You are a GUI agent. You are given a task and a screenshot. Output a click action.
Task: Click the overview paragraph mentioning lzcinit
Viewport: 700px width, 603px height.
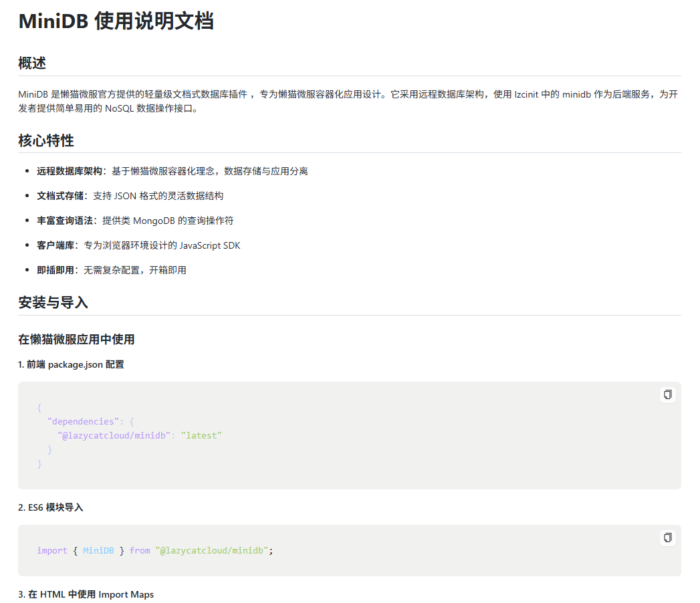coord(348,102)
